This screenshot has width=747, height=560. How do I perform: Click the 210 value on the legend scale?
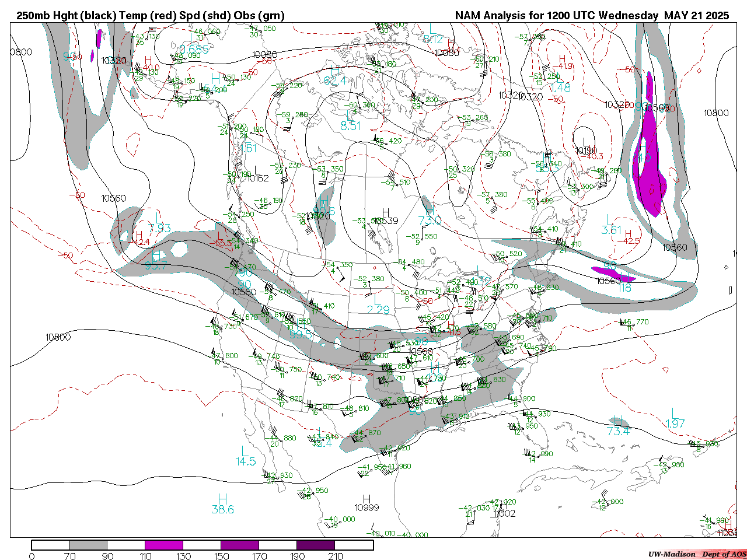(336, 556)
